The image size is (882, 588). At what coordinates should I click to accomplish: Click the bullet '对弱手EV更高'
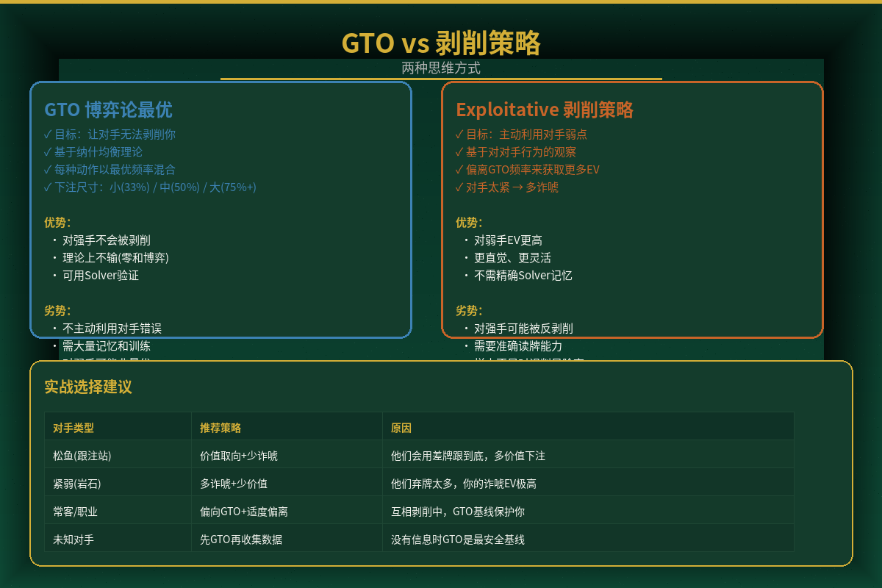point(508,240)
